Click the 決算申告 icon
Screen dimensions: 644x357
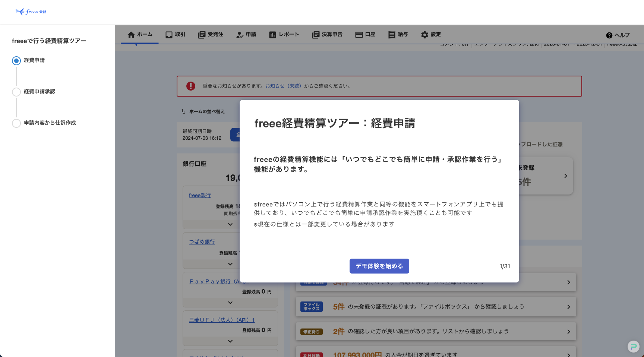click(316, 35)
